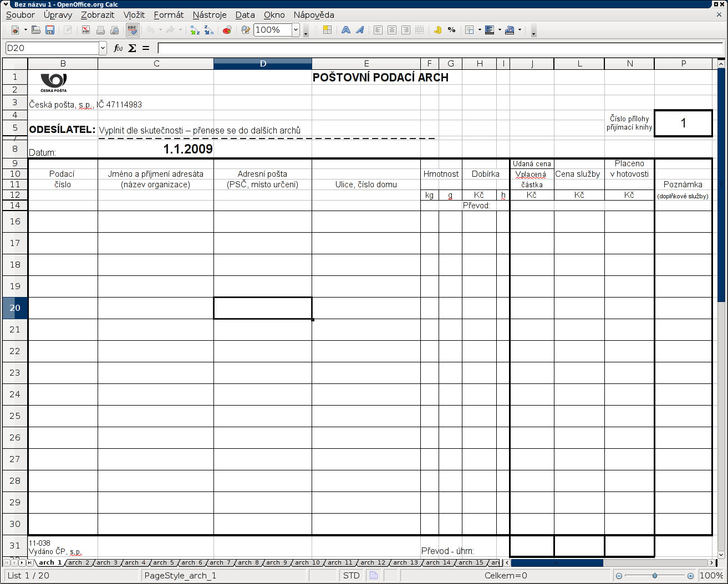Click the STD selection mode button
Viewport: 728px width, 584px height.
coord(351,576)
